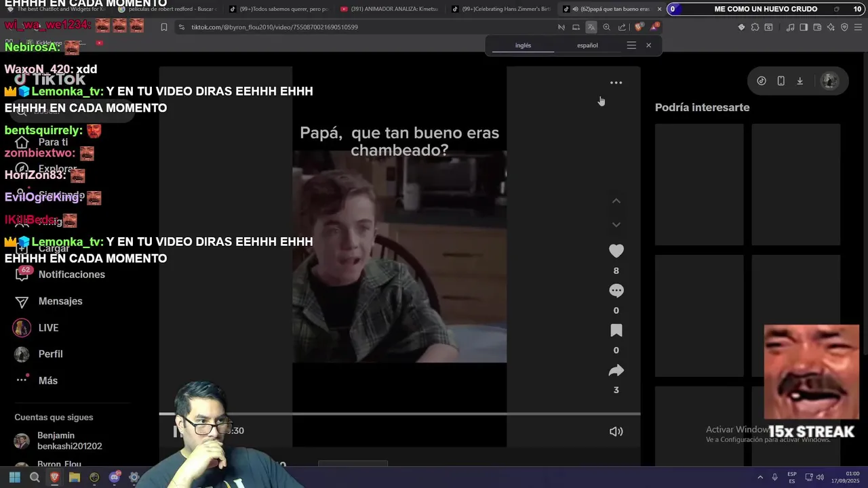This screenshot has height=488, width=868.
Task: Open LIVE section in sidebar
Action: pyautogui.click(x=37, y=327)
